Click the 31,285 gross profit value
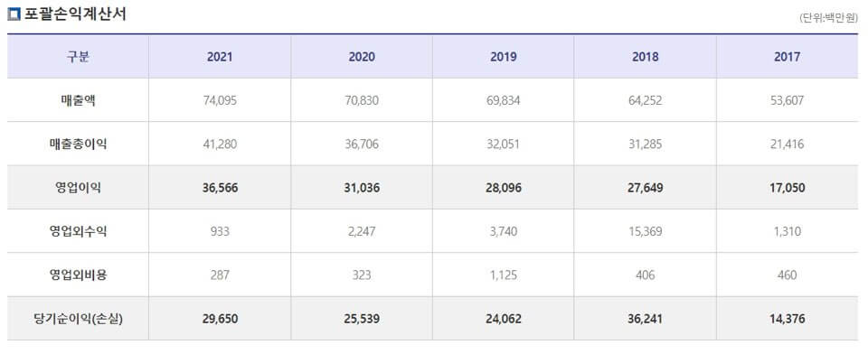The width and height of the screenshot is (868, 354). coord(646,144)
